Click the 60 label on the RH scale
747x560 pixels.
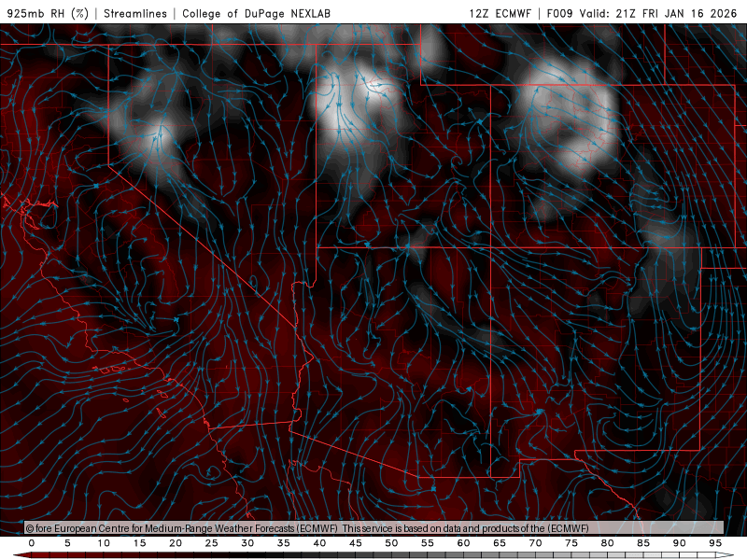click(463, 543)
